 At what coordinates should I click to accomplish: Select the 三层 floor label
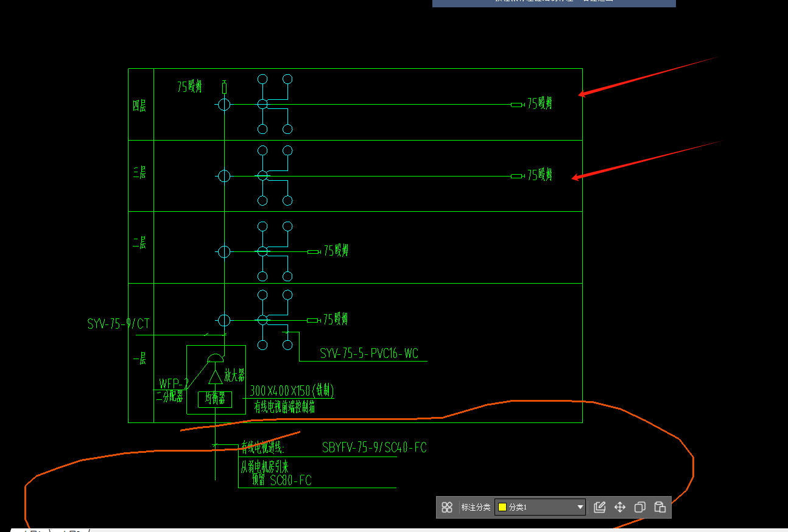click(x=140, y=173)
